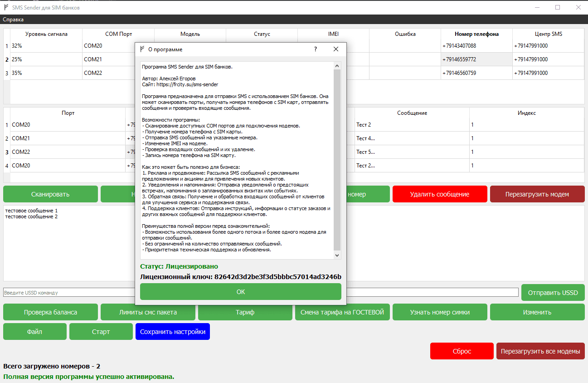Image resolution: width=588 pixels, height=383 pixels.
Task: Click the COM Порт column header
Action: 118,34
